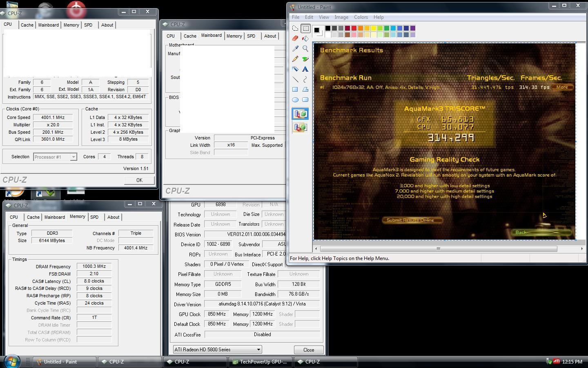The width and height of the screenshot is (588, 368).
Task: Switch to TechPowerUp GPU-Z on the taskbar
Action: click(x=261, y=362)
